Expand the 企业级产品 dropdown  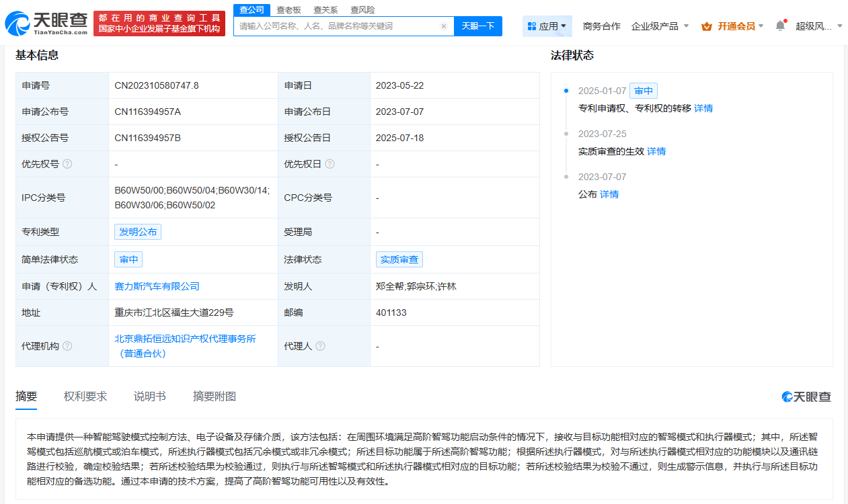click(x=659, y=26)
